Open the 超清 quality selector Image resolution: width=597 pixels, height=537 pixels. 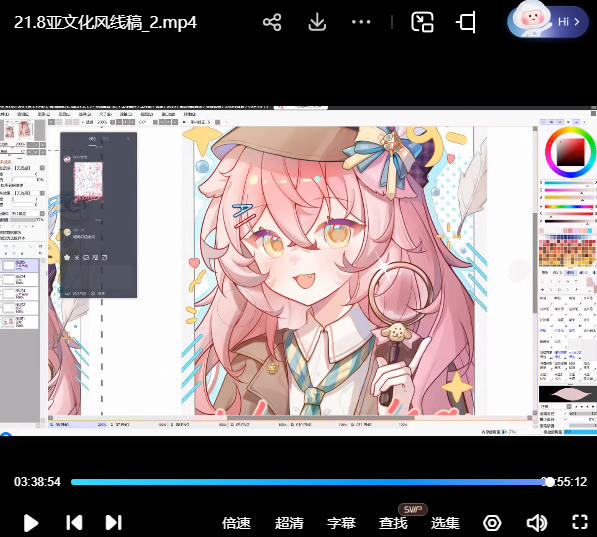tap(289, 523)
